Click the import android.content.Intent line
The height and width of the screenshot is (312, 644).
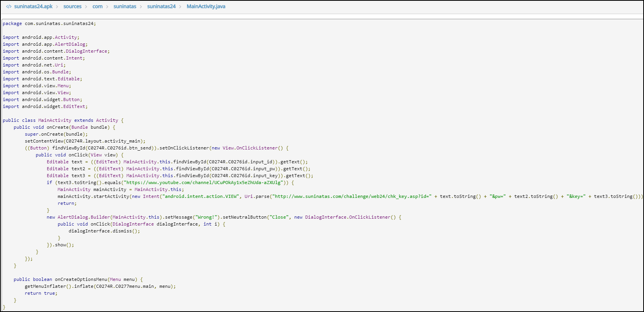44,58
